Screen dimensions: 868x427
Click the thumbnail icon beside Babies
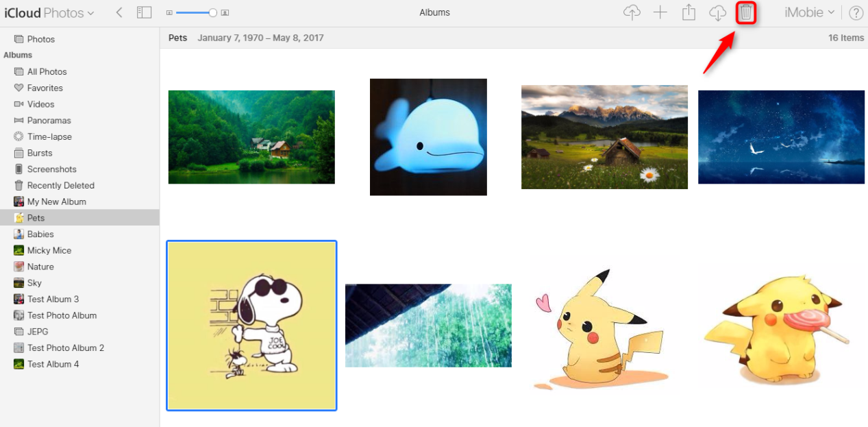pos(19,234)
